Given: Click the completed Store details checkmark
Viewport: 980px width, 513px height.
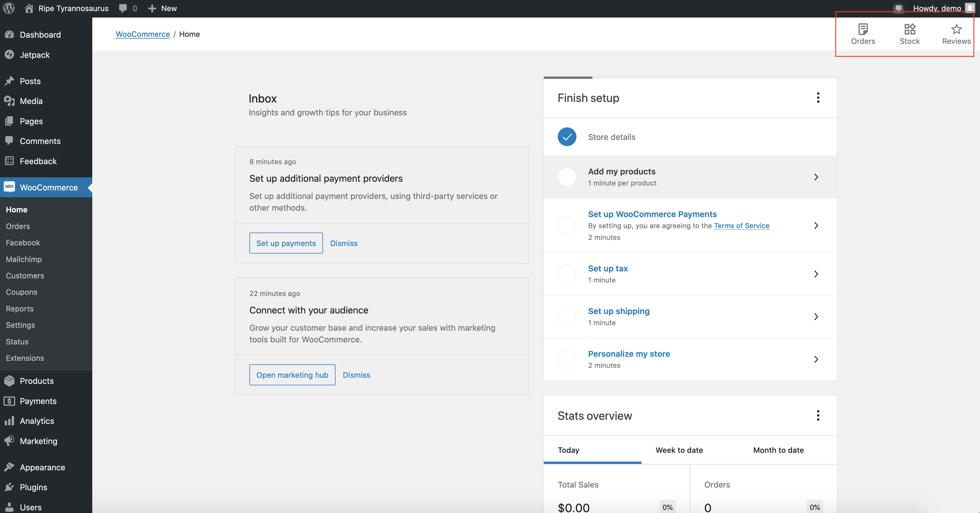Looking at the screenshot, I should coord(567,137).
